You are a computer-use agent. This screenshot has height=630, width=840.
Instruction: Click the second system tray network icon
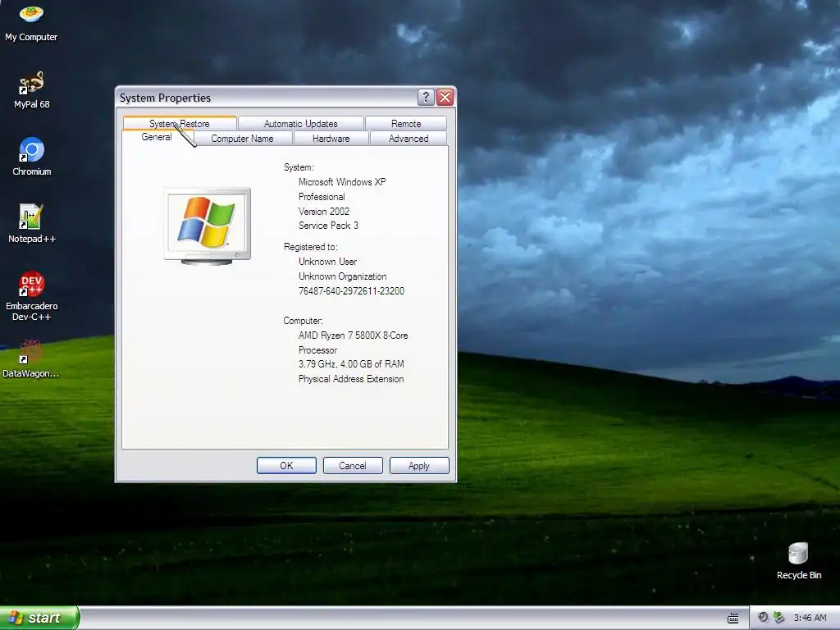(x=779, y=617)
